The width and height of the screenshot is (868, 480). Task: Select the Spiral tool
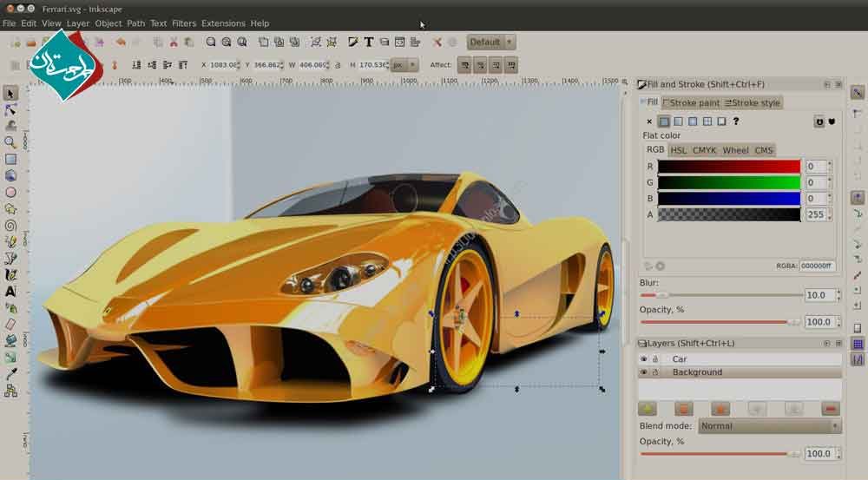pos(10,226)
